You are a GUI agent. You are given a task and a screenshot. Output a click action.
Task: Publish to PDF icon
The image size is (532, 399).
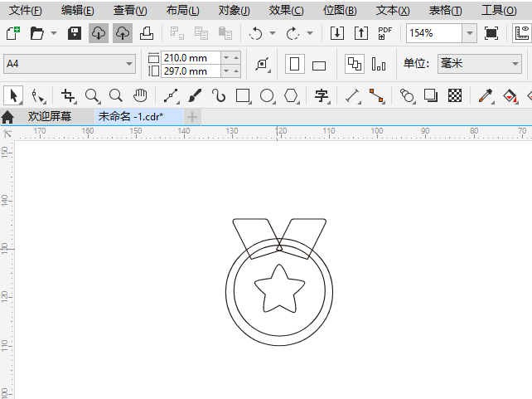384,33
